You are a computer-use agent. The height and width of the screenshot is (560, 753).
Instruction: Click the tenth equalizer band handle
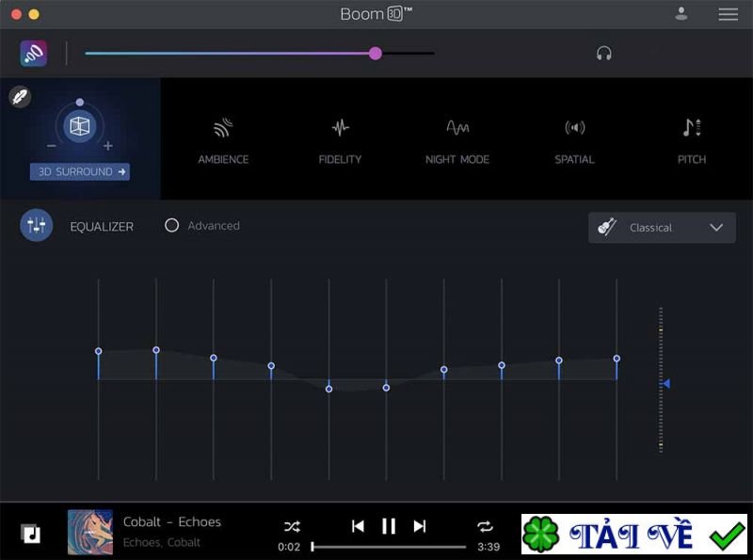click(x=617, y=359)
